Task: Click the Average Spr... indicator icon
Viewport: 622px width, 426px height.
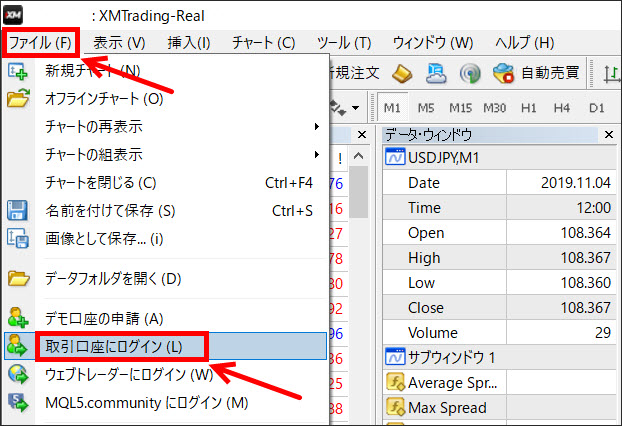Action: [395, 382]
